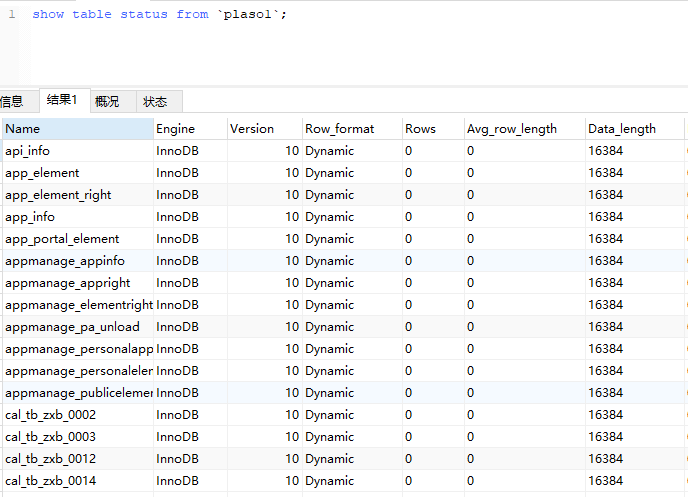
Task: Select the app_element_right name cell
Action: [78, 195]
